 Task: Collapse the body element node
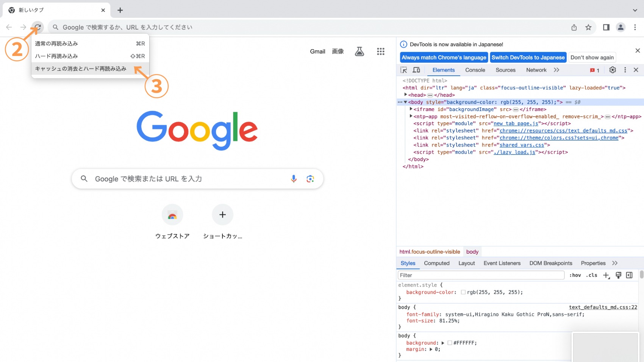[405, 102]
